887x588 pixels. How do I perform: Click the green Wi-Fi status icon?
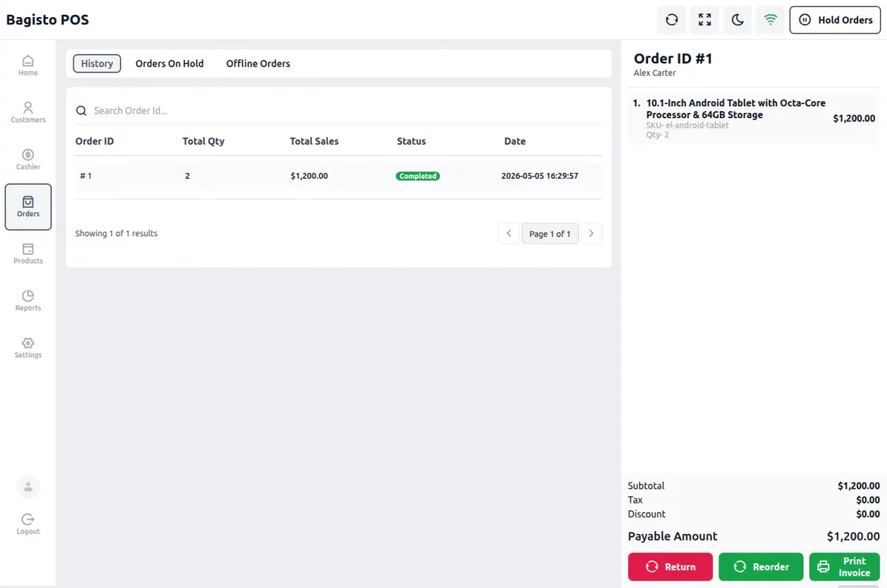pyautogui.click(x=770, y=20)
